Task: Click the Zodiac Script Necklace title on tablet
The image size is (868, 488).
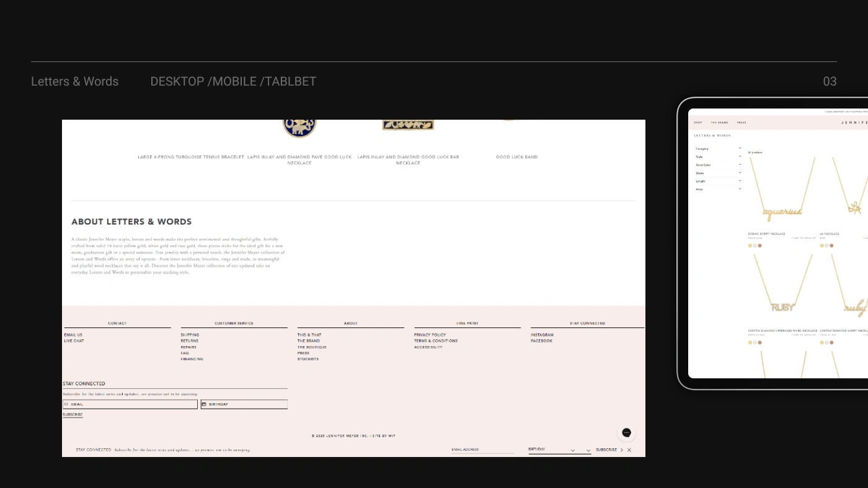Action: click(x=767, y=234)
